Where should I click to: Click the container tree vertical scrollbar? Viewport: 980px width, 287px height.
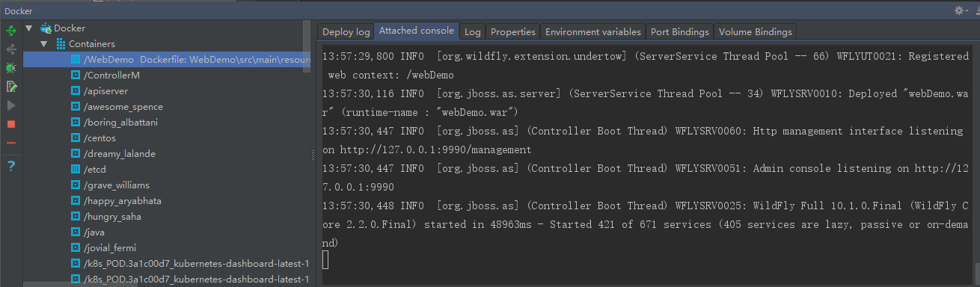click(307, 45)
